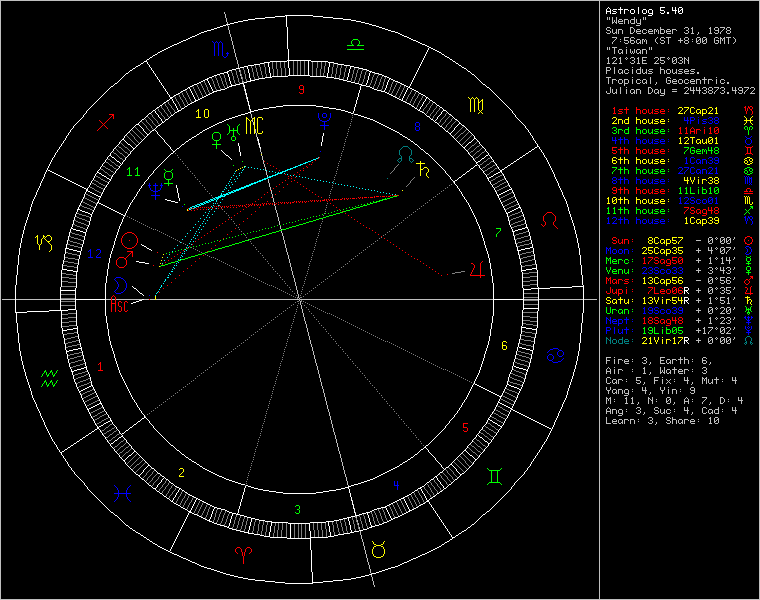Click the Julian Day value line
The image size is (760, 600).
tap(680, 90)
